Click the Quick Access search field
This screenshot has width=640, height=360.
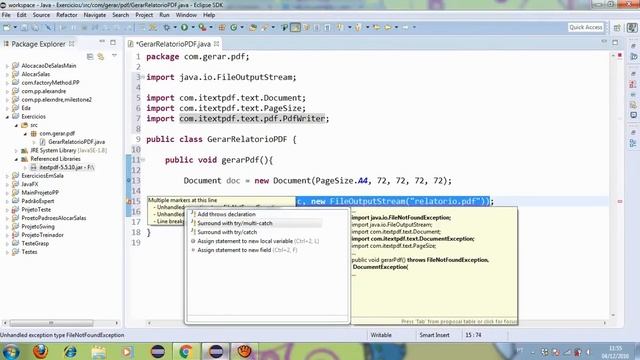(586, 27)
